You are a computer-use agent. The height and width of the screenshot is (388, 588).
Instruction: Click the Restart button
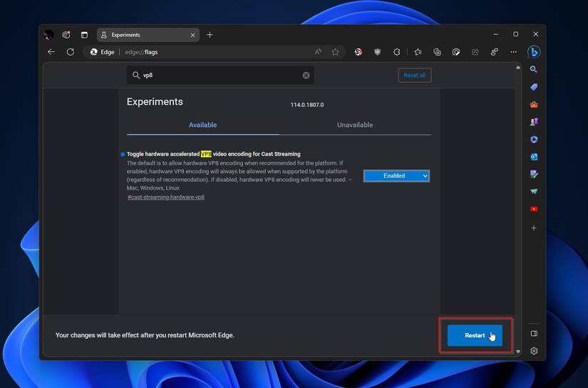[474, 335]
